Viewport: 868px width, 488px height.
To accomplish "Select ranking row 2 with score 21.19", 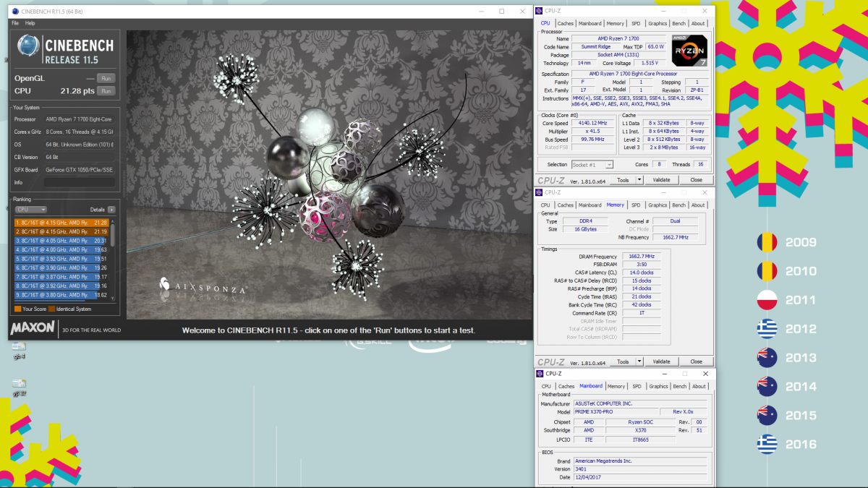I will [x=61, y=231].
